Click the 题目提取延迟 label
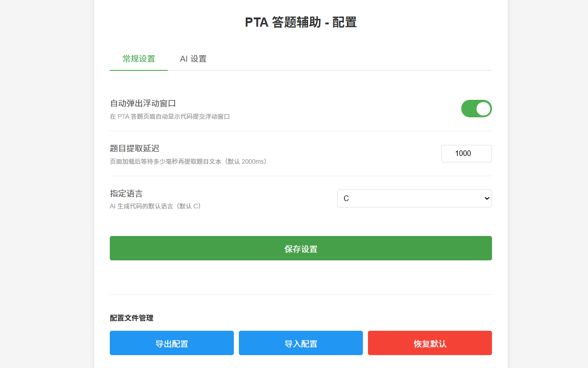Viewport: 588px width, 368px height. (x=135, y=149)
